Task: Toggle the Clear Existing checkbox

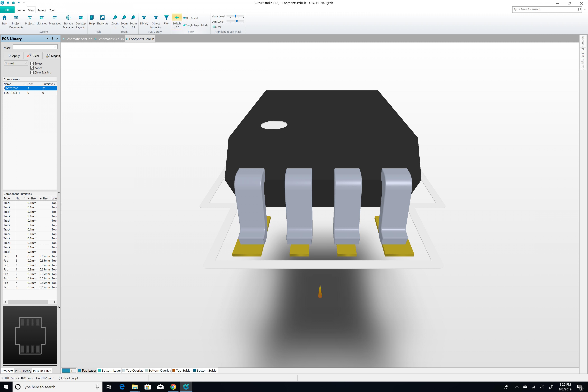Action: click(x=32, y=73)
